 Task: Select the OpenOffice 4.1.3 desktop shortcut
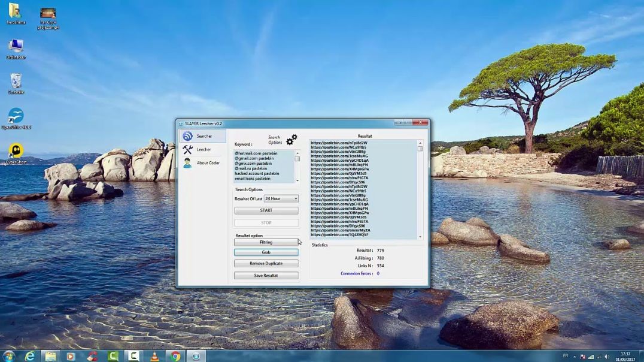(16, 119)
